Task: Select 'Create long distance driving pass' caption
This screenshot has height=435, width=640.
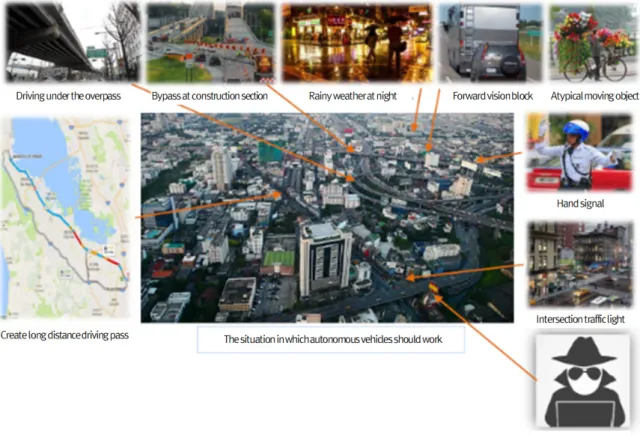Action: pyautogui.click(x=64, y=335)
